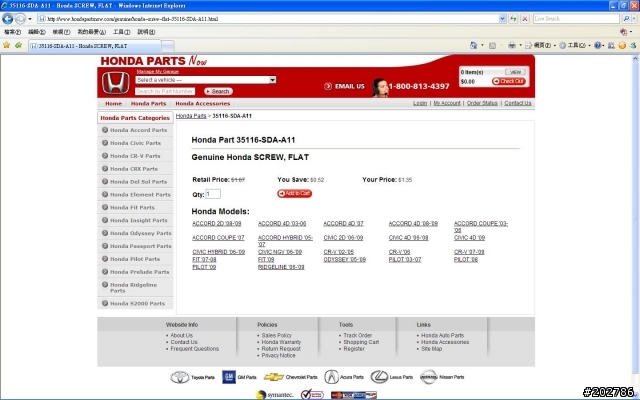The image size is (640, 400).
Task: Click the Qty input field
Action: pyautogui.click(x=213, y=194)
